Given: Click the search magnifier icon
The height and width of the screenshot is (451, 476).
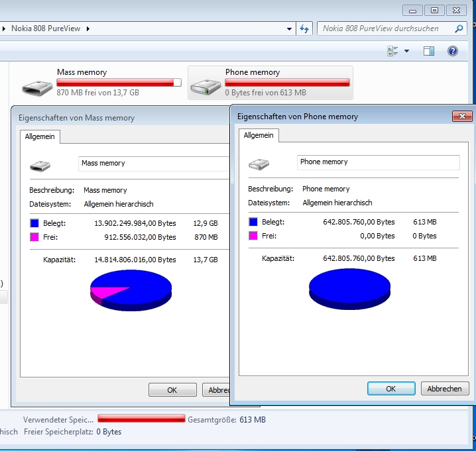Looking at the screenshot, I should tap(459, 28).
